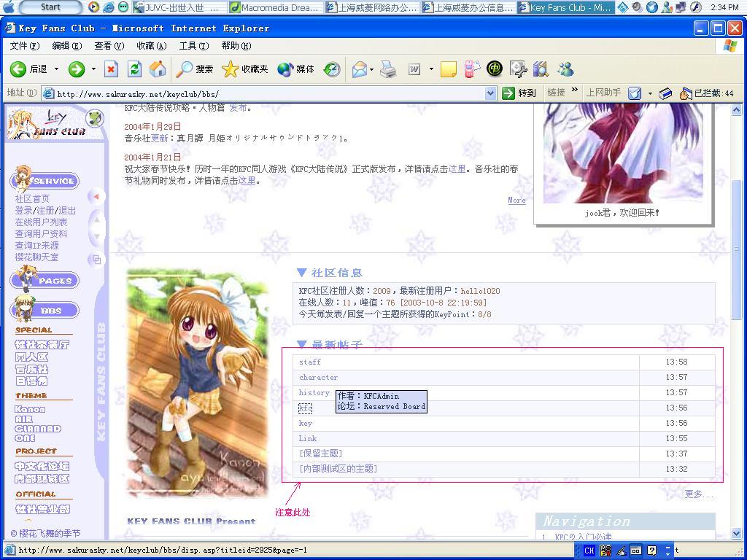The height and width of the screenshot is (560, 747).
Task: Click the CH language indicator in tray
Action: pyautogui.click(x=589, y=551)
